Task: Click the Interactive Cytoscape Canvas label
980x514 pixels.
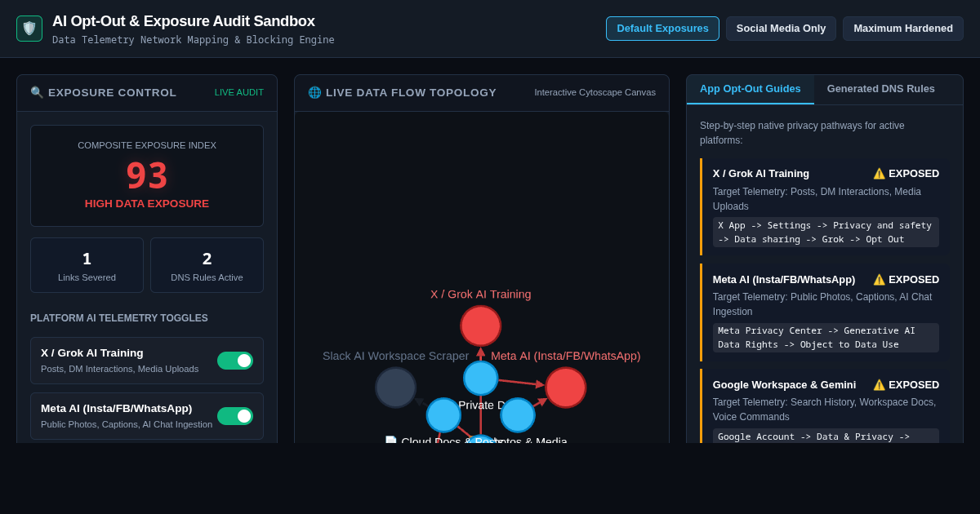Action: 595,92
